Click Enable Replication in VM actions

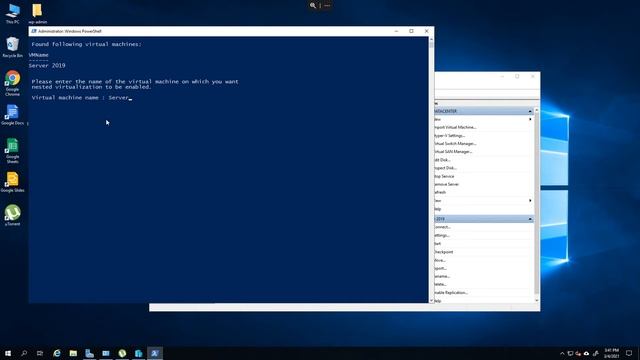click(451, 293)
